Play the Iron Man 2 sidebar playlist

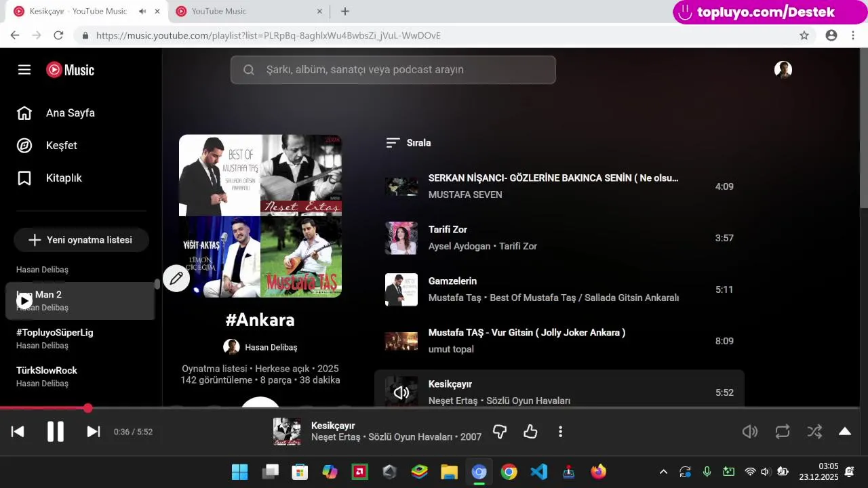pyautogui.click(x=24, y=301)
